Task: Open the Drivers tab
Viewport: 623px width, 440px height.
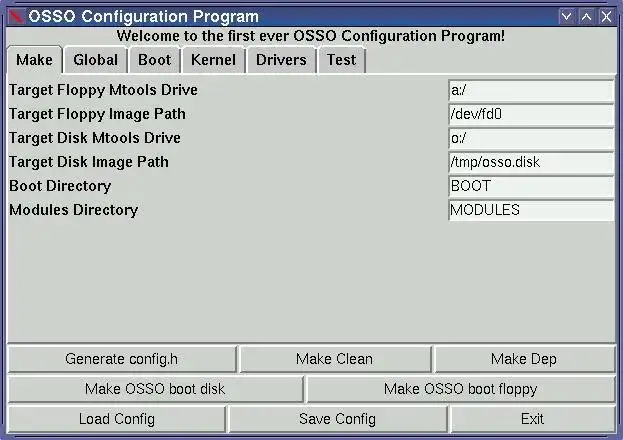Action: point(281,60)
